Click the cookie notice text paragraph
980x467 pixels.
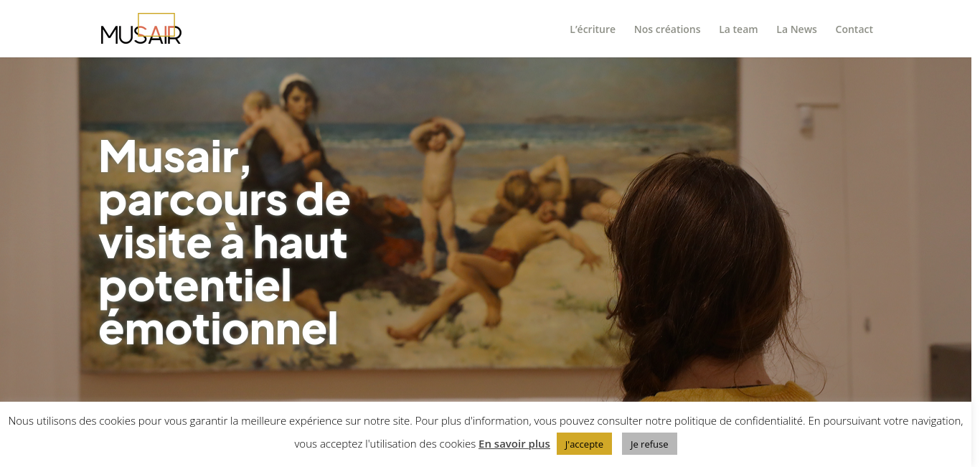(x=486, y=432)
